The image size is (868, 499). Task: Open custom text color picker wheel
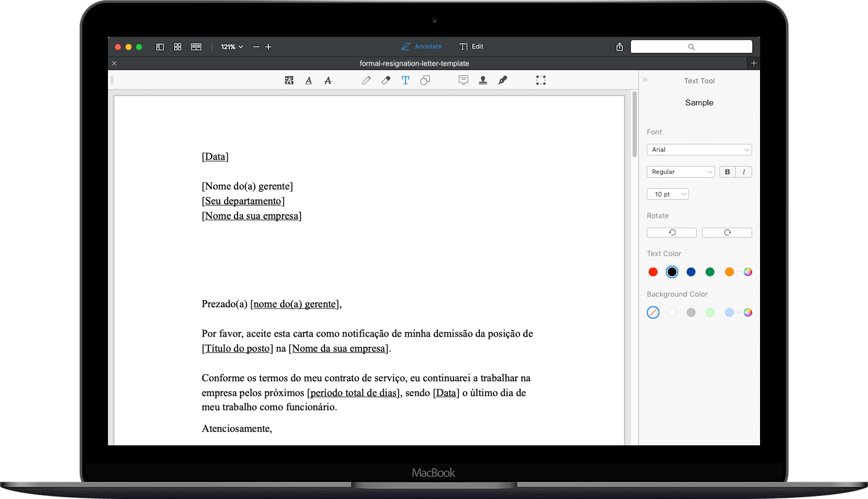(x=748, y=272)
